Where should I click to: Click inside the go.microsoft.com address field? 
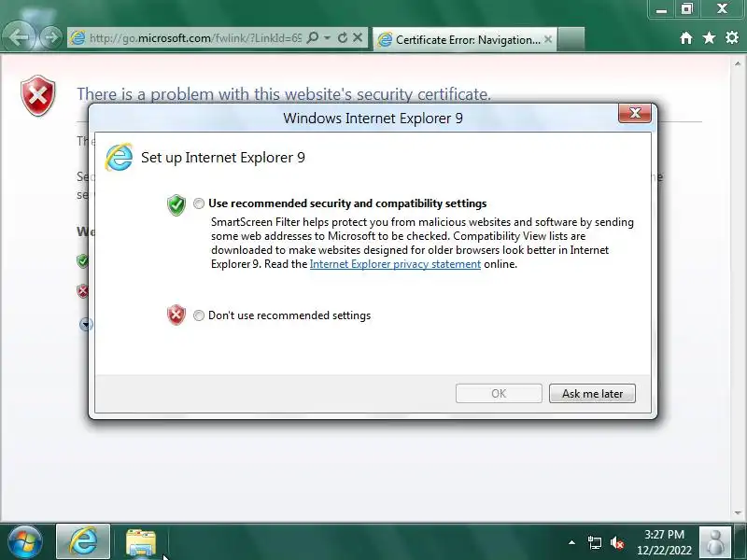[x=195, y=38]
